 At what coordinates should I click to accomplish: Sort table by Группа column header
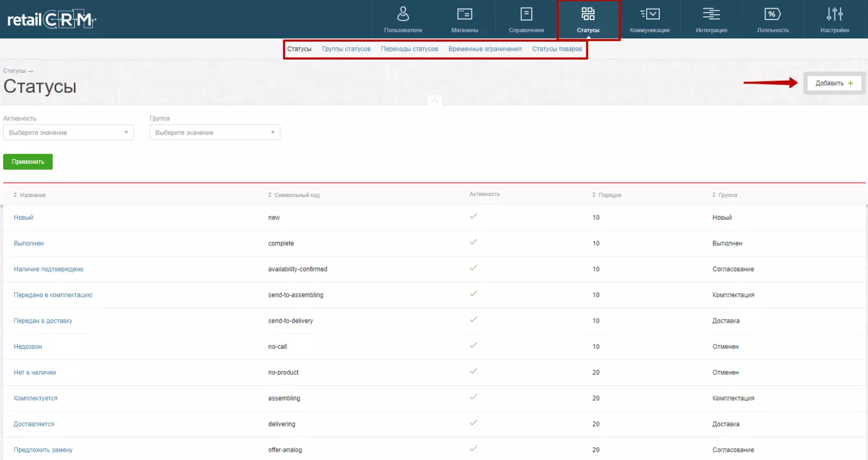(x=725, y=195)
